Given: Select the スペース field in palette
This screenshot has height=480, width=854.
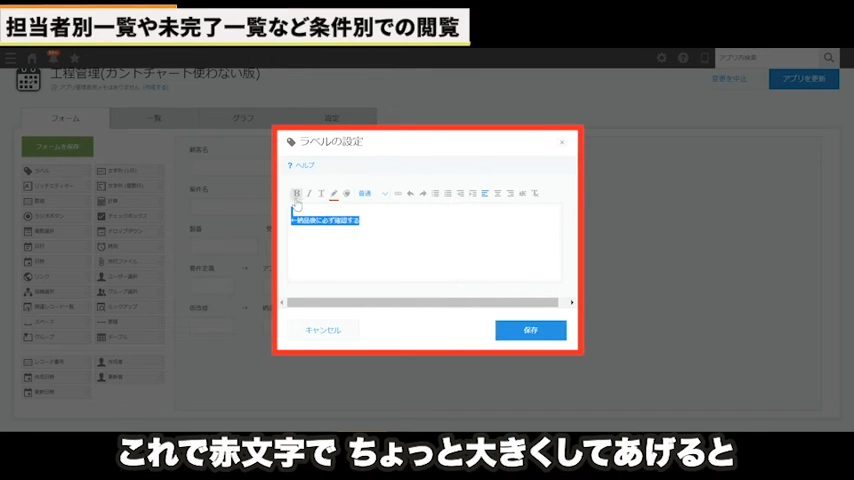Looking at the screenshot, I should click(x=56, y=322).
